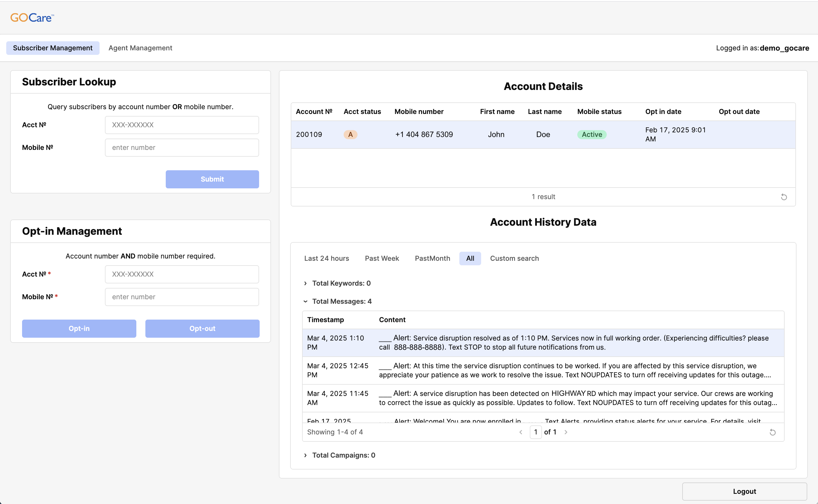The image size is (818, 504).
Task: Click the 1 result label
Action: (x=543, y=197)
